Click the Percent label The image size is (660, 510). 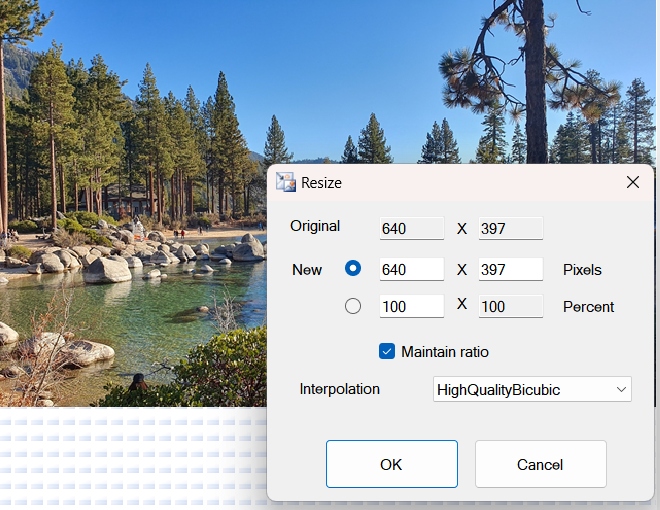[x=588, y=307]
